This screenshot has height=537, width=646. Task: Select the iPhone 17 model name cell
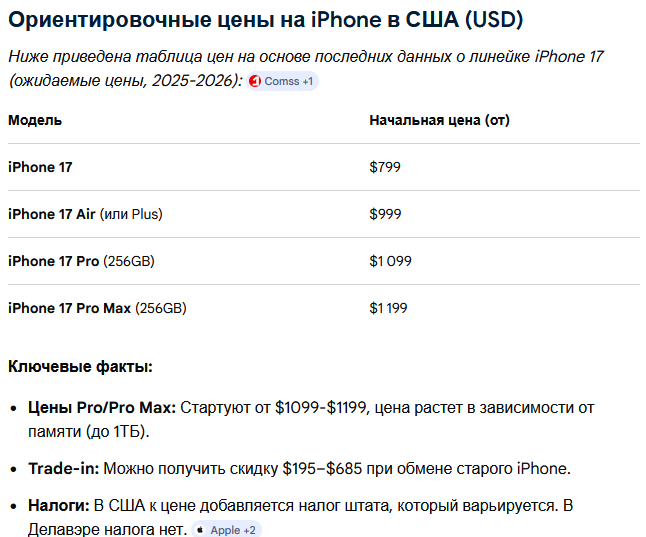(x=40, y=167)
